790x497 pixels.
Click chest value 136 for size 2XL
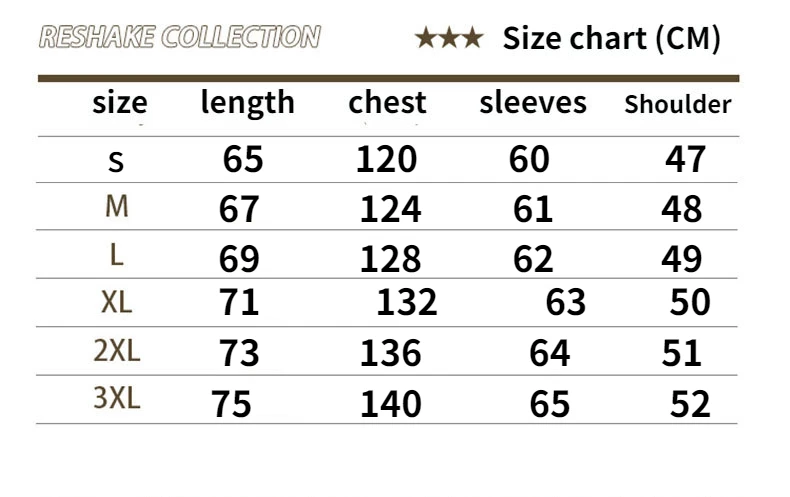coord(390,352)
